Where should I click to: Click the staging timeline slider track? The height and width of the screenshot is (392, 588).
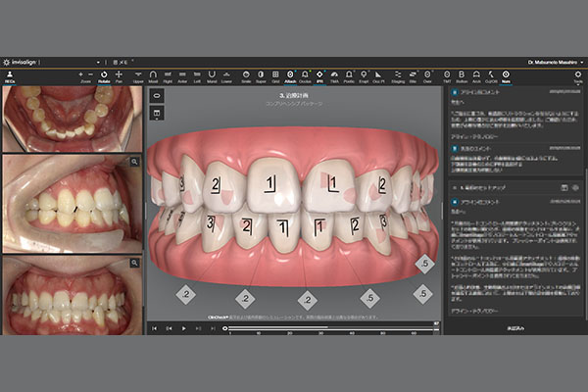point(323,327)
